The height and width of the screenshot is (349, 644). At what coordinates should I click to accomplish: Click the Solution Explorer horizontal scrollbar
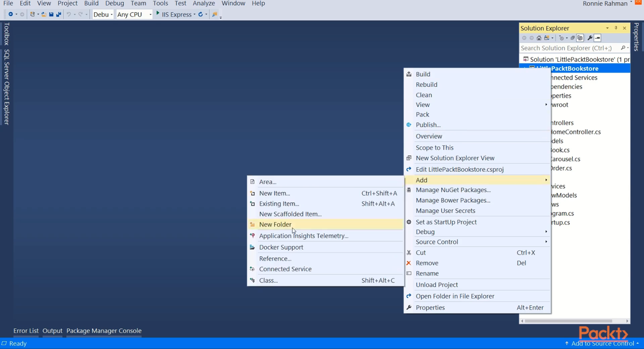(574, 321)
